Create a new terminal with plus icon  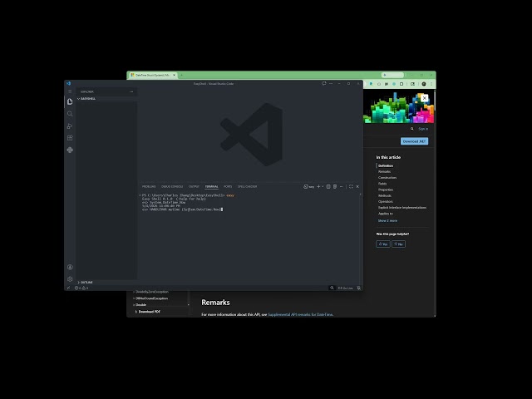click(318, 186)
